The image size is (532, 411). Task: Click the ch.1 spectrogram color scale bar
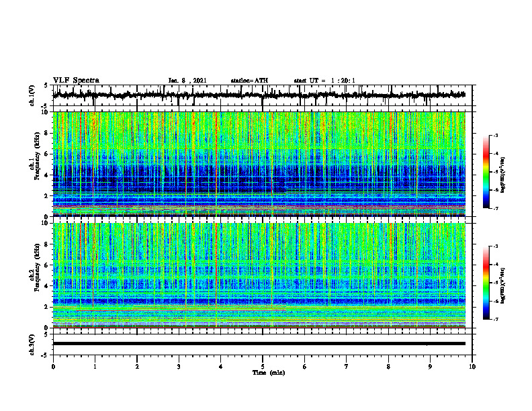[486, 172]
